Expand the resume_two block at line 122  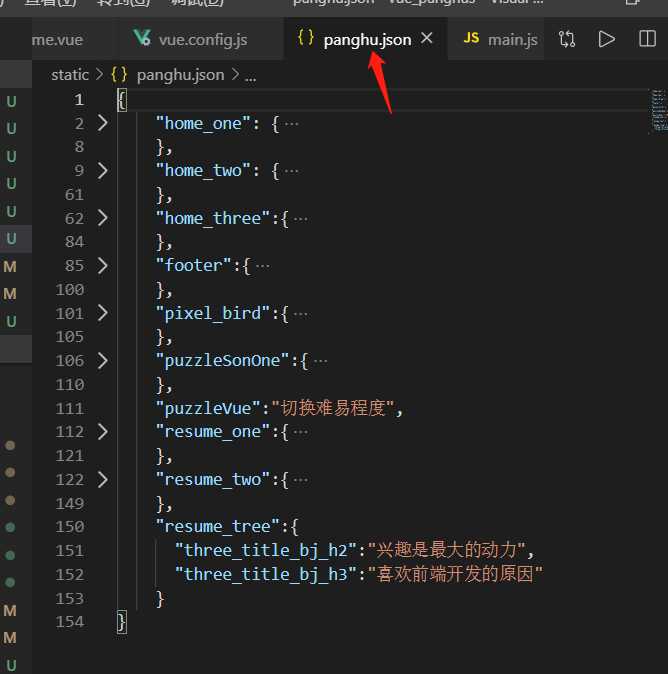pos(102,479)
